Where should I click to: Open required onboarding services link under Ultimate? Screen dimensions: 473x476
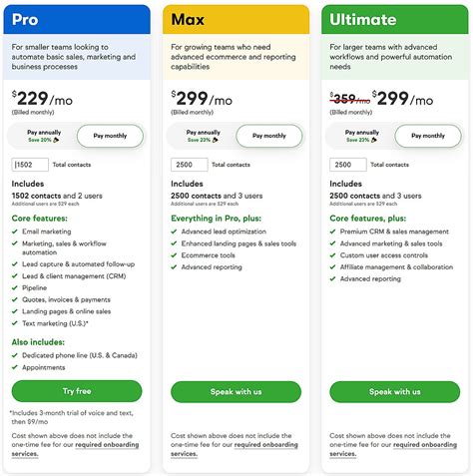pos(393,449)
